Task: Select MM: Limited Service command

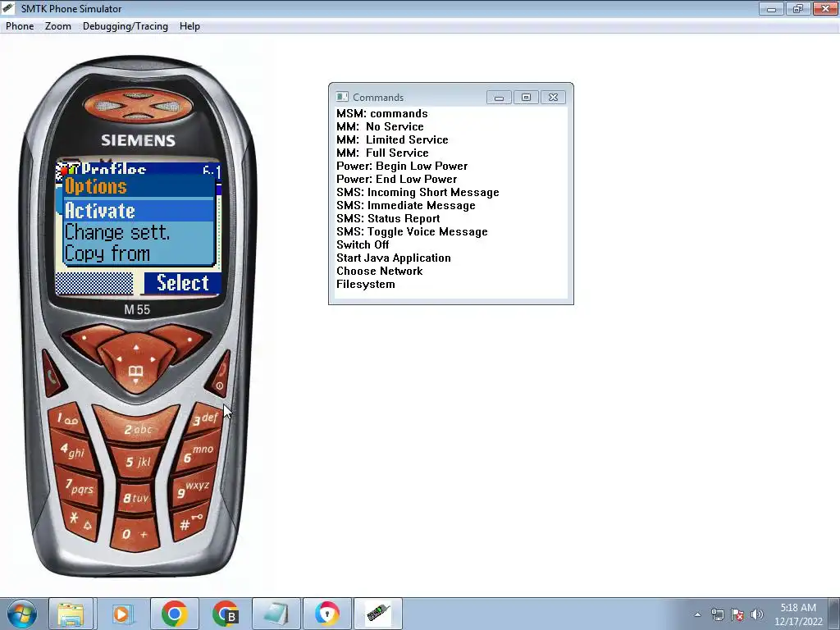Action: click(392, 139)
